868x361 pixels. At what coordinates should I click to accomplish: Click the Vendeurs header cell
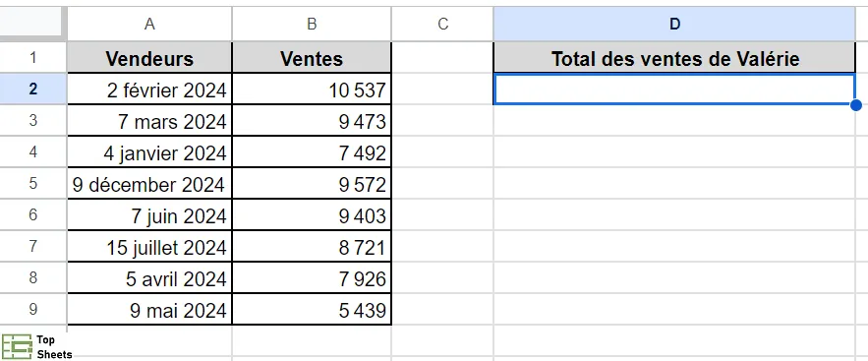(149, 58)
